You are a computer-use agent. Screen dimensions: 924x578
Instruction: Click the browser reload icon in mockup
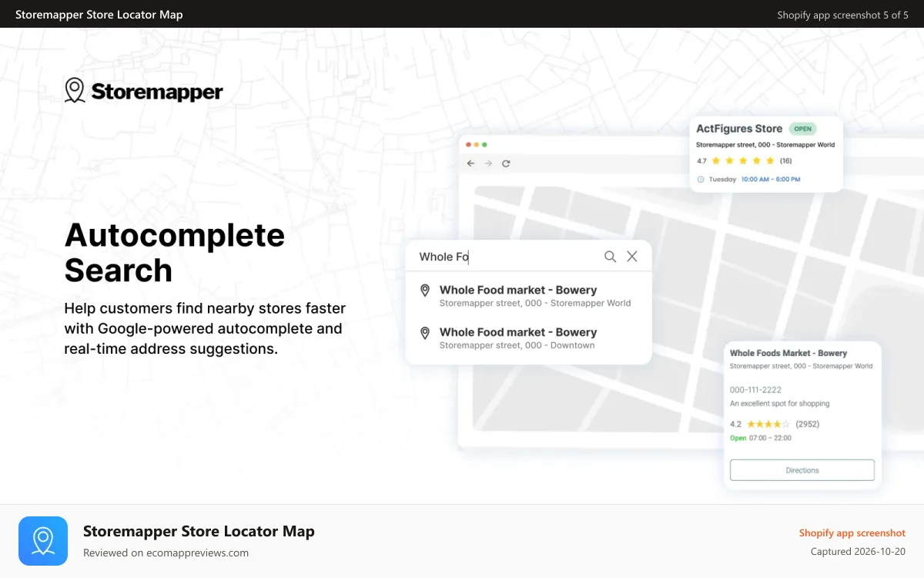[506, 163]
